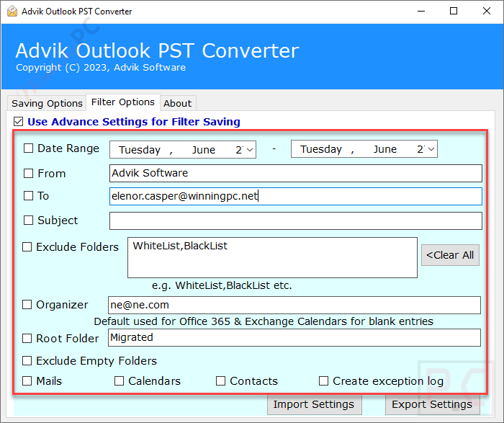Click Import Settings button

pos(314,404)
